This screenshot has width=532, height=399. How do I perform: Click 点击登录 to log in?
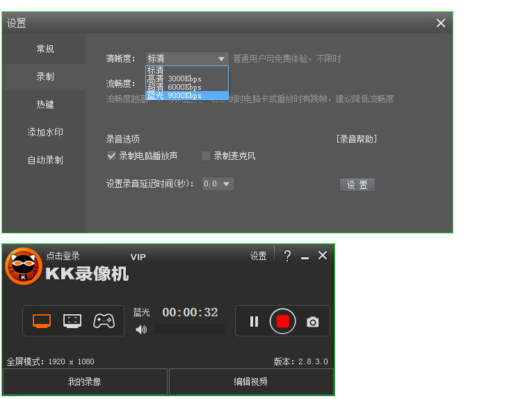(x=63, y=256)
